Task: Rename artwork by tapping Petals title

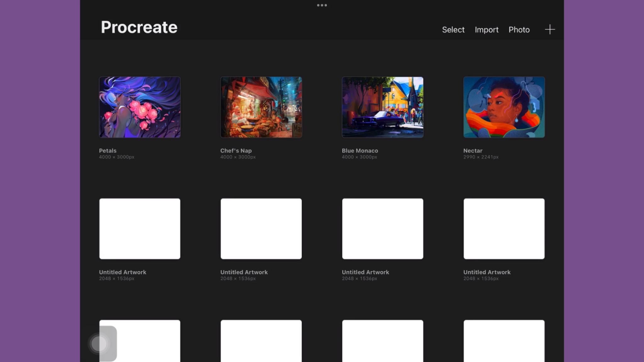Action: click(108, 151)
